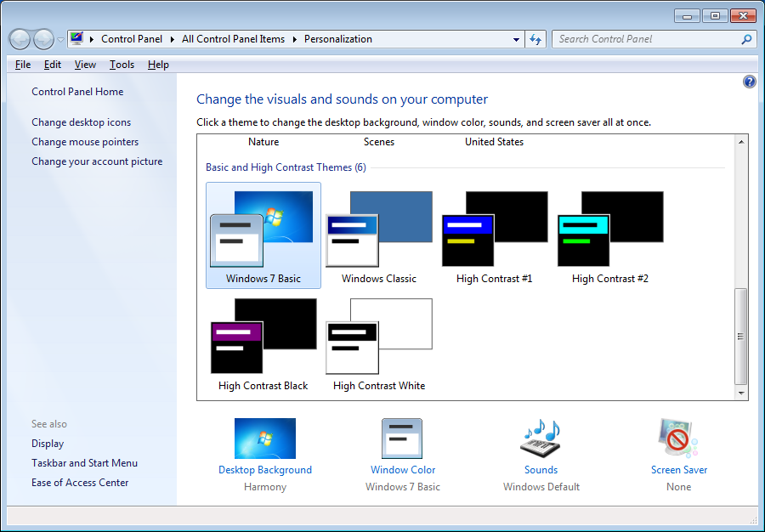Select the Windows Classic theme
Screen dimensions: 765x532
(x=379, y=235)
